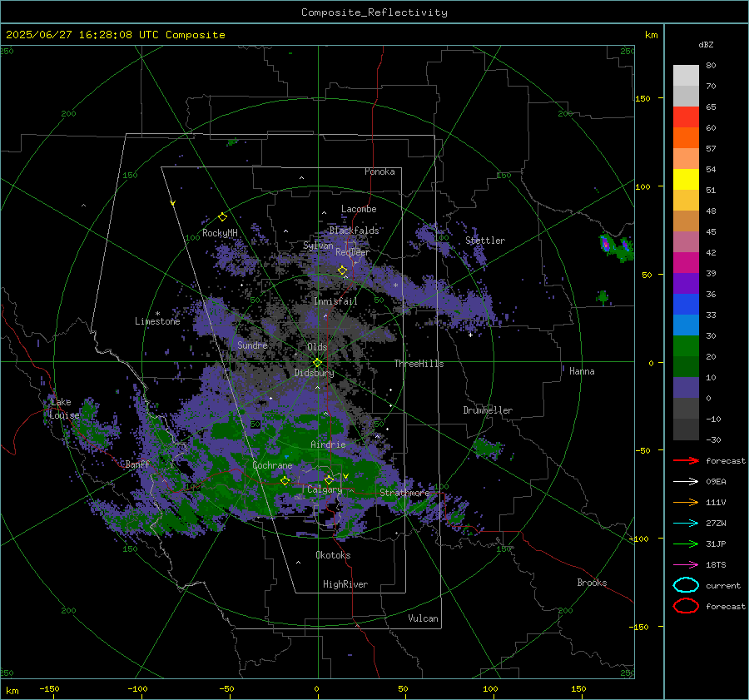Pick the light gray 70-80 dBZ swatch
This screenshot has height=700, width=749.
point(686,76)
